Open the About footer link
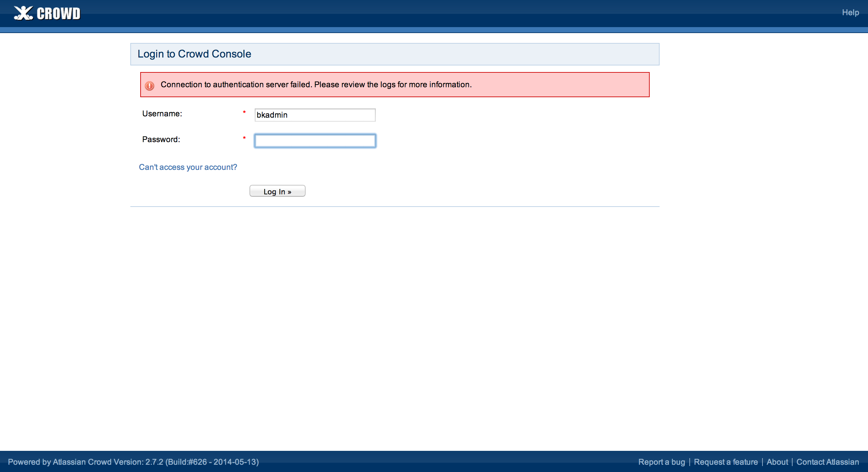 (777, 462)
